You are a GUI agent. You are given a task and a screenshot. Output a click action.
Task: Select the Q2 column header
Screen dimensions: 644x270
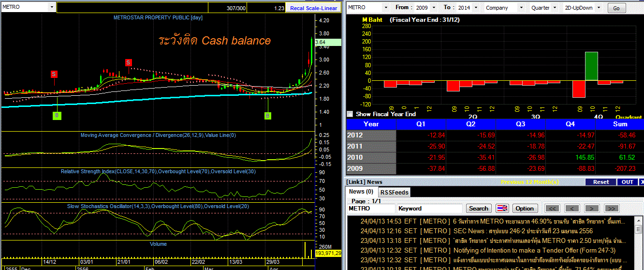470,124
